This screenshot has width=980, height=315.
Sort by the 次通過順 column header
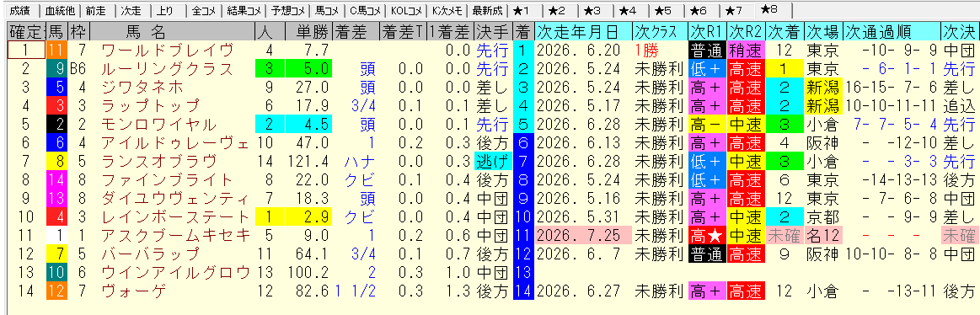click(x=891, y=32)
